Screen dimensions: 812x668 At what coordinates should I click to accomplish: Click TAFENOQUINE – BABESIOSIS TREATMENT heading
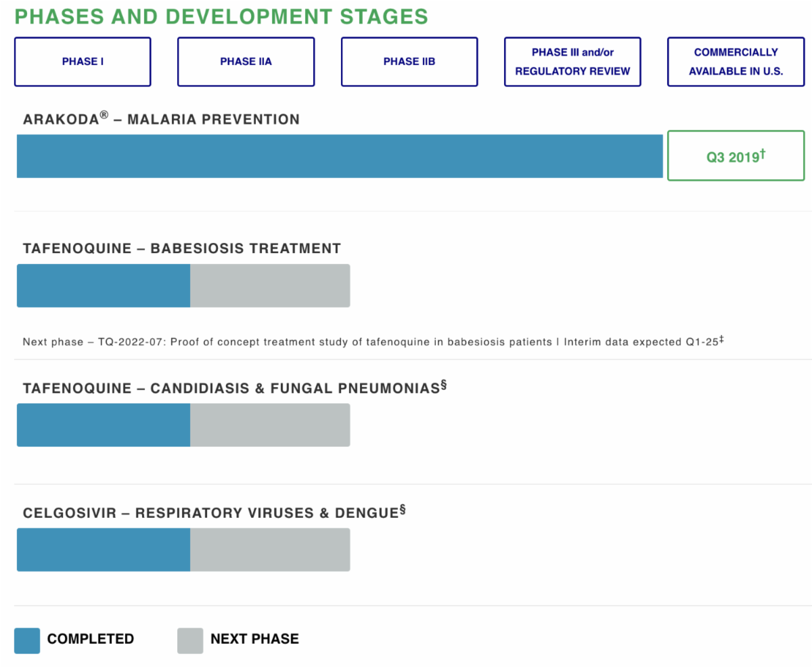click(x=181, y=248)
